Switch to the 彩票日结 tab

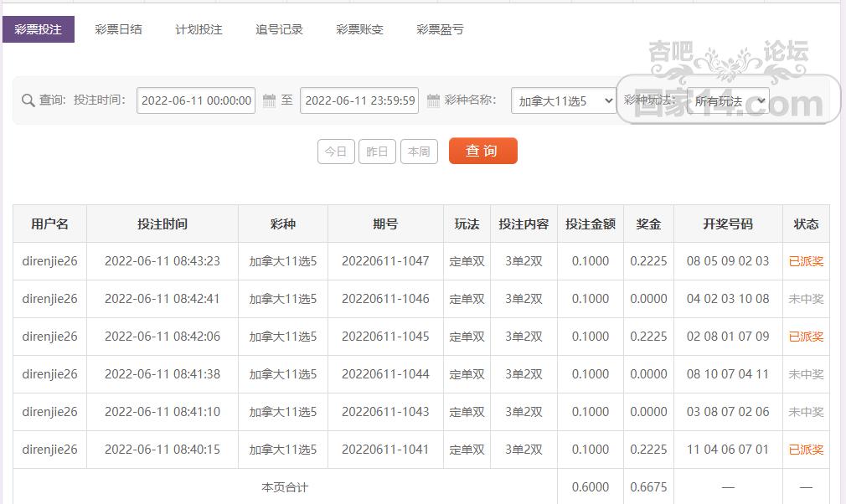click(x=119, y=28)
